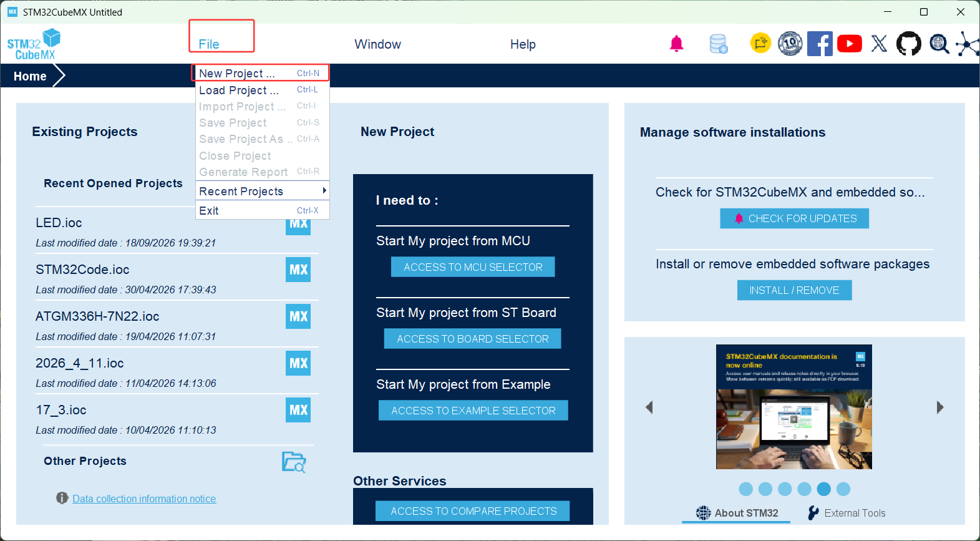980x541 pixels.
Task: Click ACCESS TO COMPARE PROJECTS button
Action: pos(473,511)
